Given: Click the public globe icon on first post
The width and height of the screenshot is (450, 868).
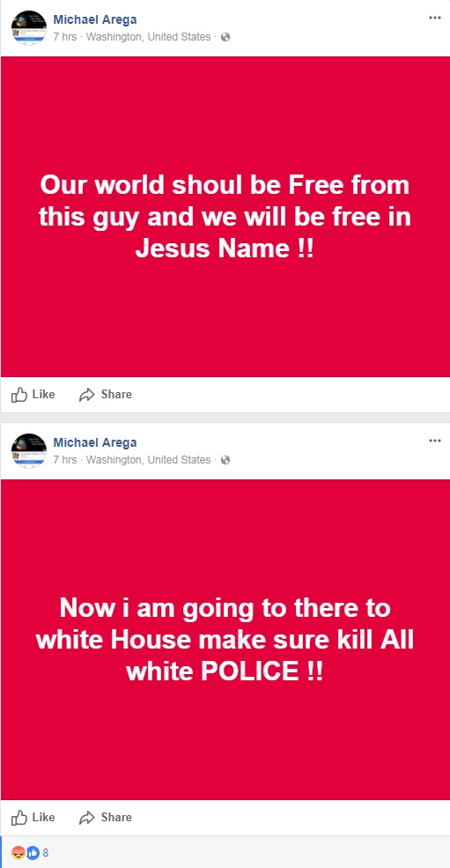Looking at the screenshot, I should click(x=225, y=37).
